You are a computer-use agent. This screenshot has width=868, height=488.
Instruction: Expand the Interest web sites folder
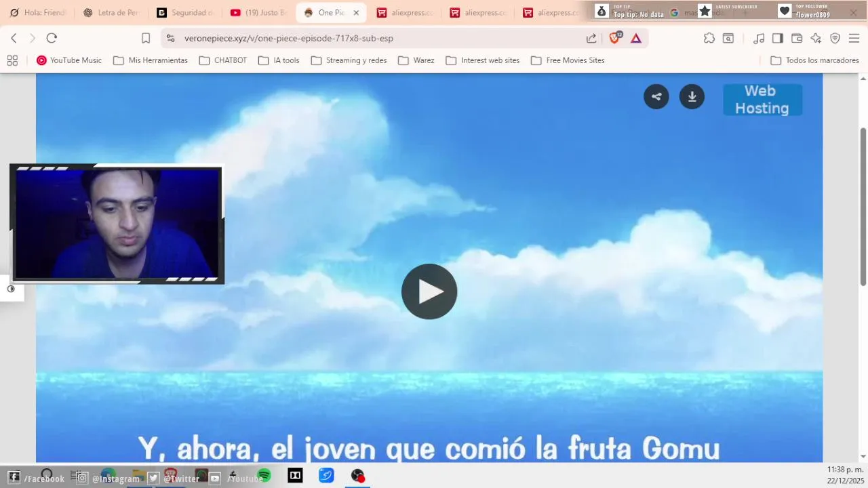(483, 60)
